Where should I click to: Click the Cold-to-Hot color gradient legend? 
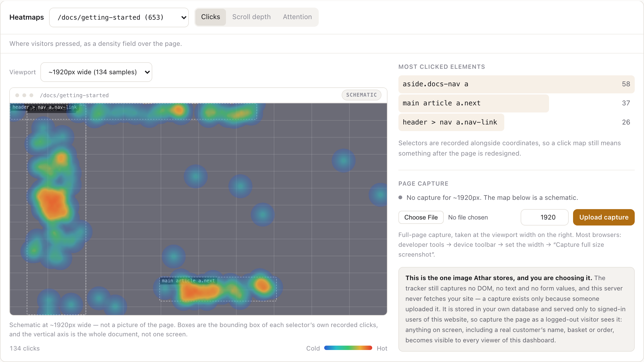click(x=348, y=348)
